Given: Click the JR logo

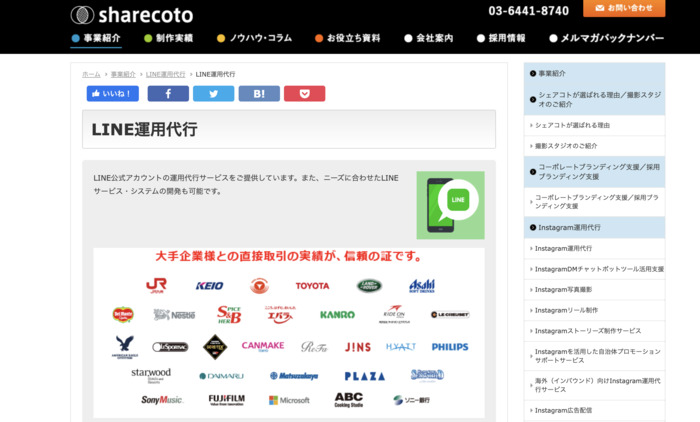Looking at the screenshot, I should pyautogui.click(x=156, y=285).
